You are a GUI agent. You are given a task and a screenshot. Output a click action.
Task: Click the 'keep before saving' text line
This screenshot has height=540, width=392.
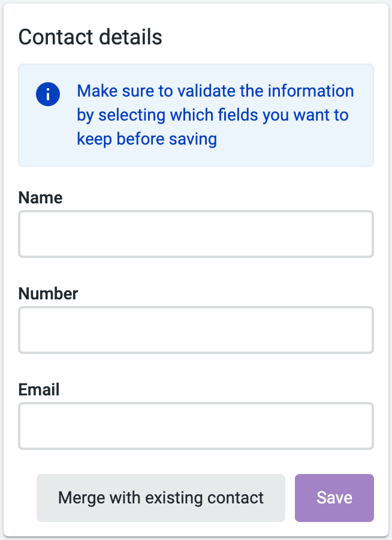click(x=147, y=139)
